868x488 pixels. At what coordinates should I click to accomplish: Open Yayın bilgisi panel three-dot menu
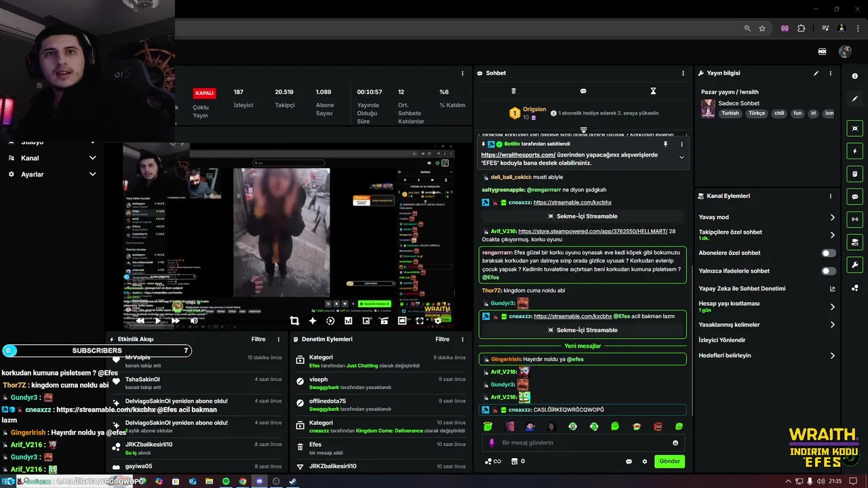[x=831, y=73]
